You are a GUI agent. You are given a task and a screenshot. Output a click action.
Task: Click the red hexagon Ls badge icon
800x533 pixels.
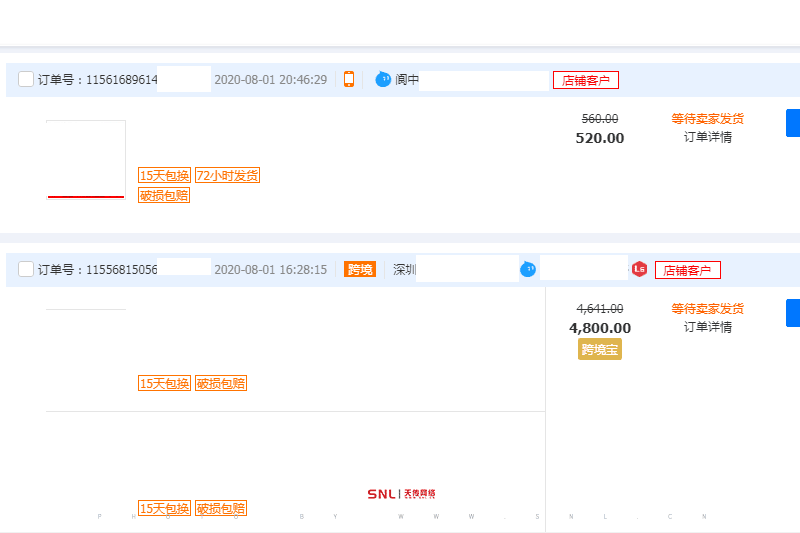[639, 269]
